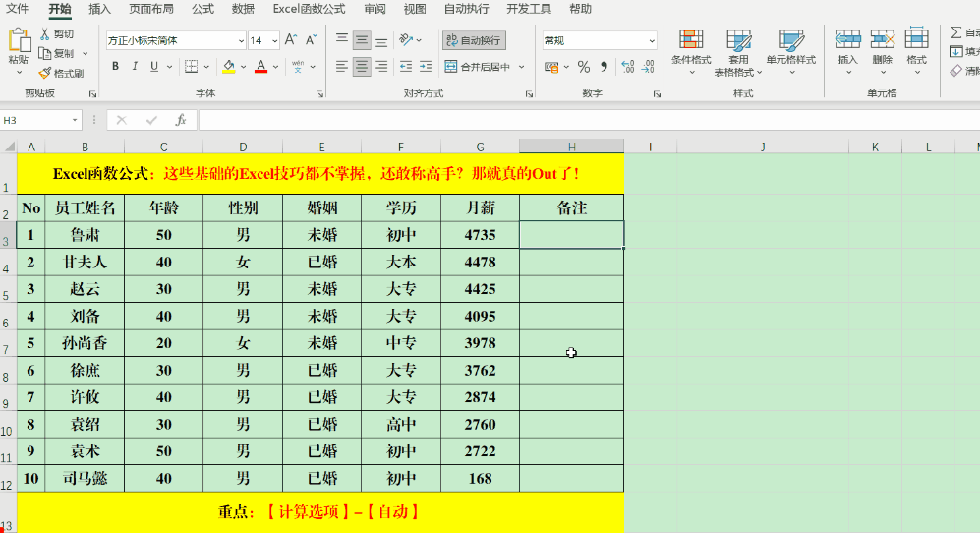The image size is (980, 533).
Task: Open the font group dialog launcher
Action: (319, 93)
